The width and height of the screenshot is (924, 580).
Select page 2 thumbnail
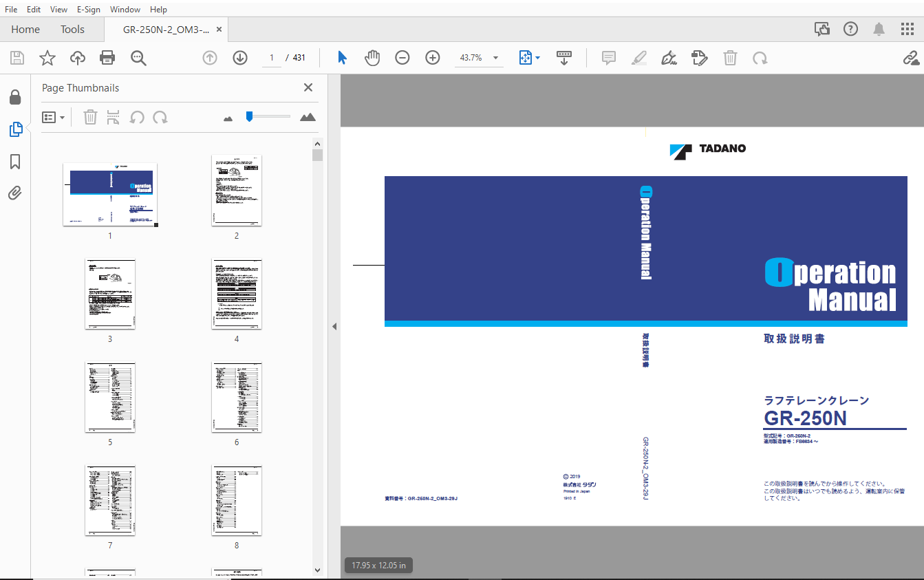click(237, 190)
